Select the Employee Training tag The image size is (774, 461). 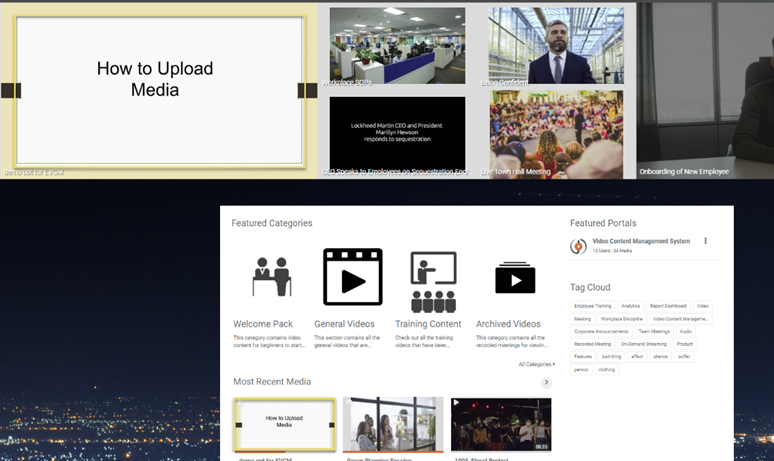(x=593, y=306)
